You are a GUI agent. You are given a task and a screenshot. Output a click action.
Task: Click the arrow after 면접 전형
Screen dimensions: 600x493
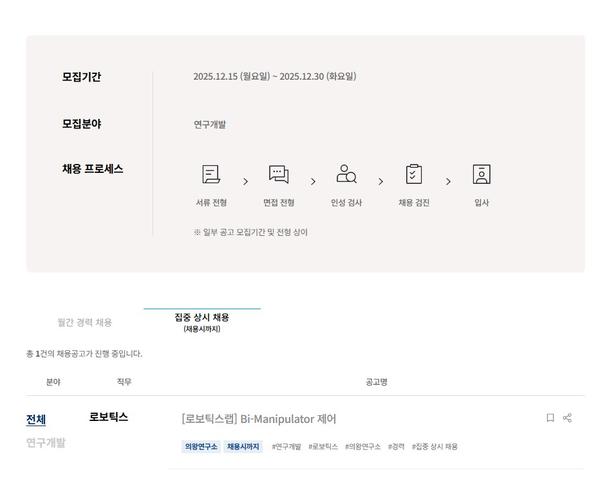pyautogui.click(x=313, y=181)
